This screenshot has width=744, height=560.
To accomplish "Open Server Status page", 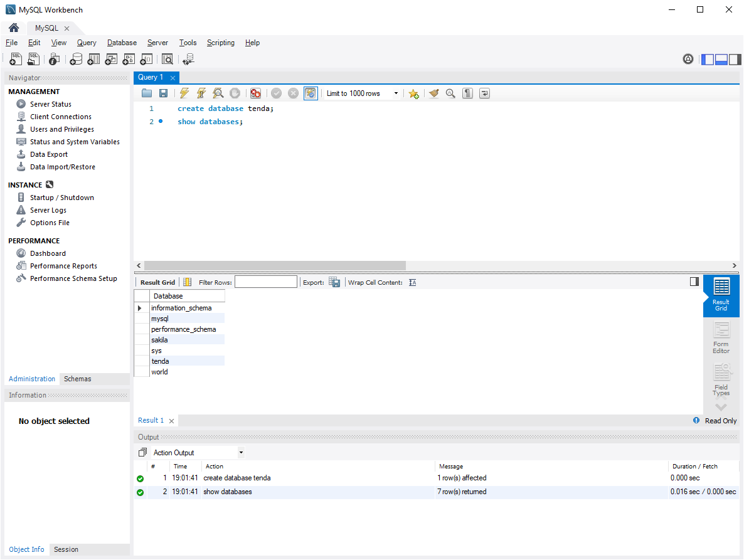I will point(51,104).
